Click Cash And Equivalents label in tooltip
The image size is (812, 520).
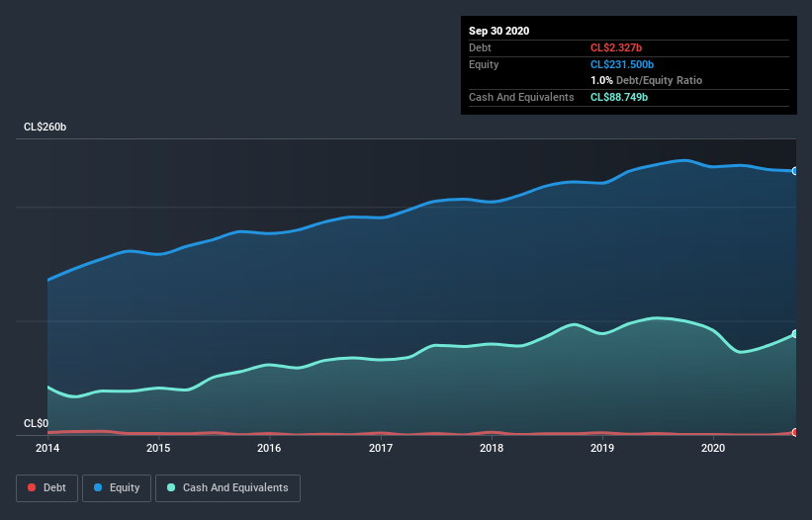tap(521, 97)
